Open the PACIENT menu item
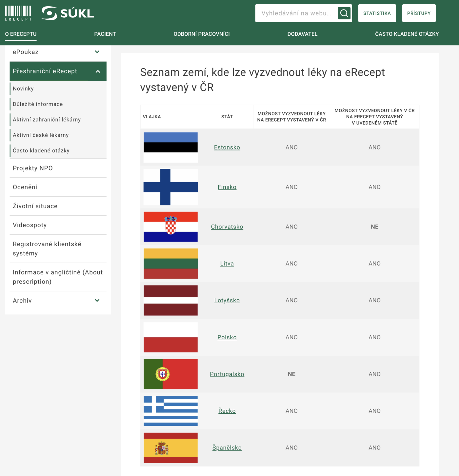 pos(105,34)
